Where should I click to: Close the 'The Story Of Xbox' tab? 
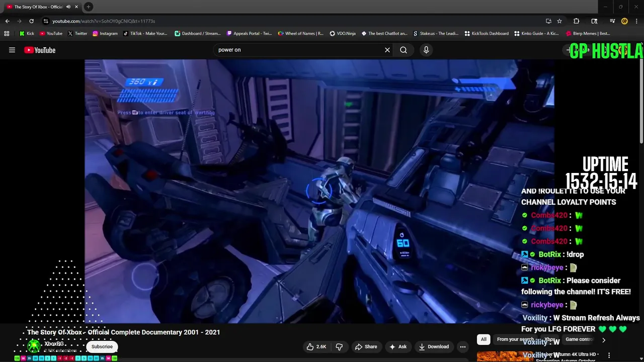point(76,7)
